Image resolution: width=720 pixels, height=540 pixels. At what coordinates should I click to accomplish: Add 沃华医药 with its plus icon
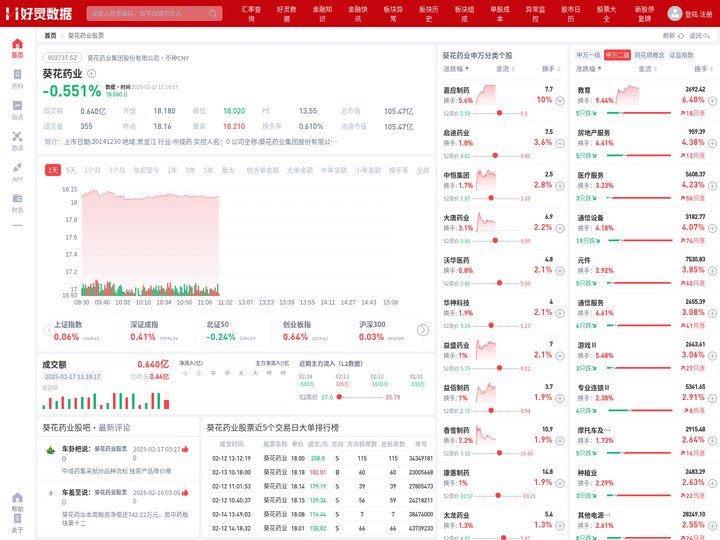tap(560, 271)
